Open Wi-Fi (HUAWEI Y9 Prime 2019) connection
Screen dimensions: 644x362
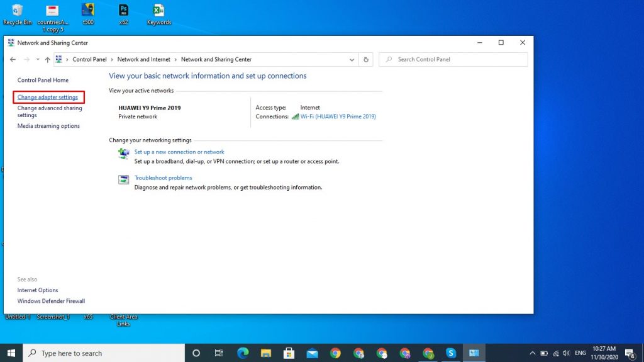[338, 116]
